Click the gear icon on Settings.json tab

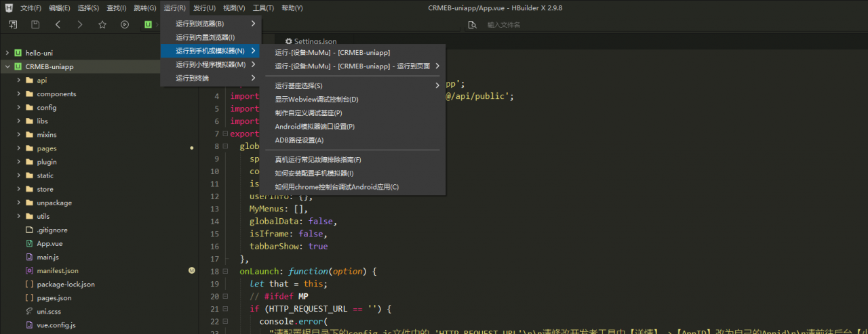288,41
